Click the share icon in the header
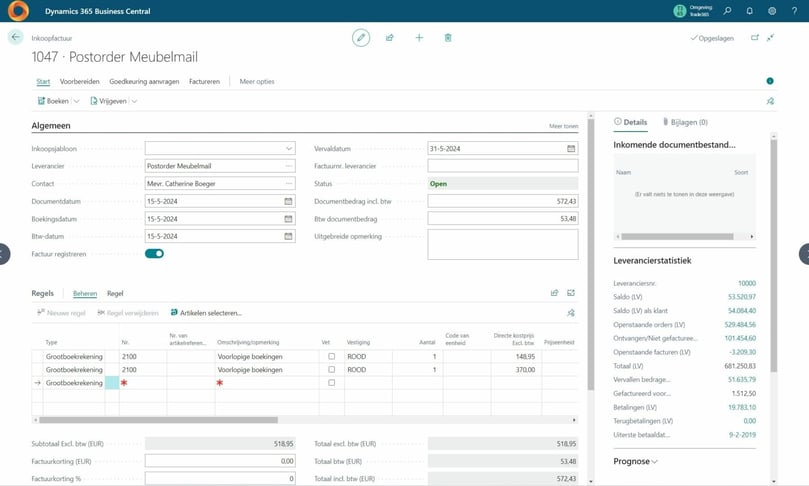The image size is (809, 486). (x=390, y=38)
